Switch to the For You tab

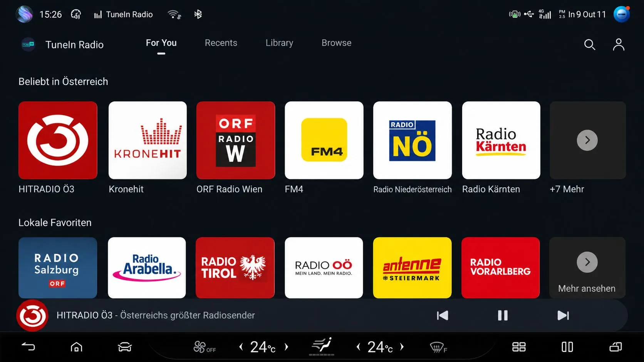161,43
